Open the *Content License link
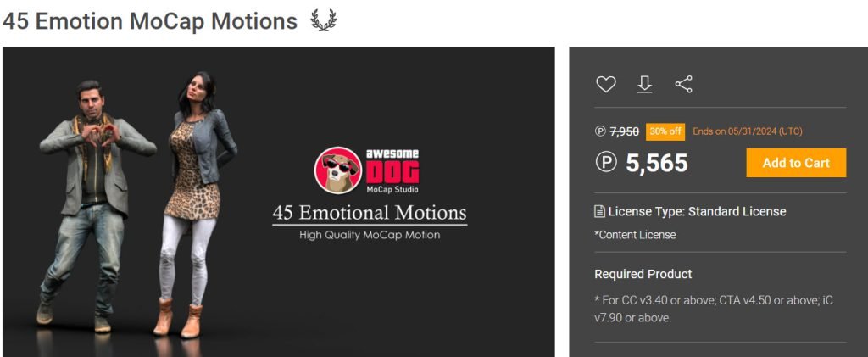The height and width of the screenshot is (357, 868). click(635, 235)
